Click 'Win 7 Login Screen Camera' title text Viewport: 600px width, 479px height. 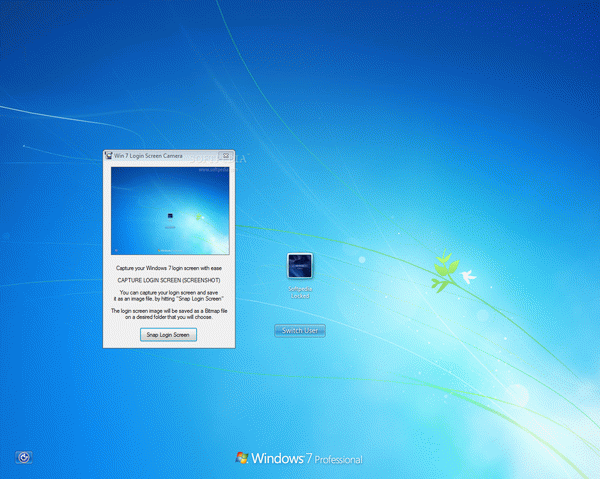click(148, 156)
